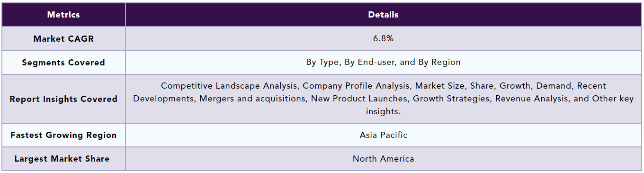Click the 6.8% CAGR value
The width and height of the screenshot is (644, 173).
(383, 39)
